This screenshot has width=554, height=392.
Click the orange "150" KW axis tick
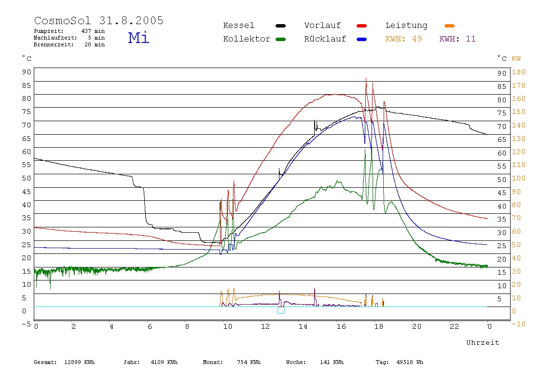point(519,112)
